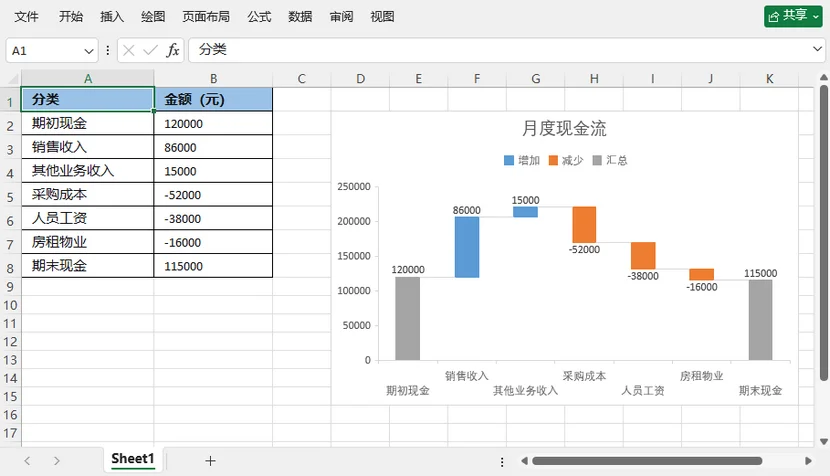Click the cancel (X) formula icon

click(x=129, y=51)
